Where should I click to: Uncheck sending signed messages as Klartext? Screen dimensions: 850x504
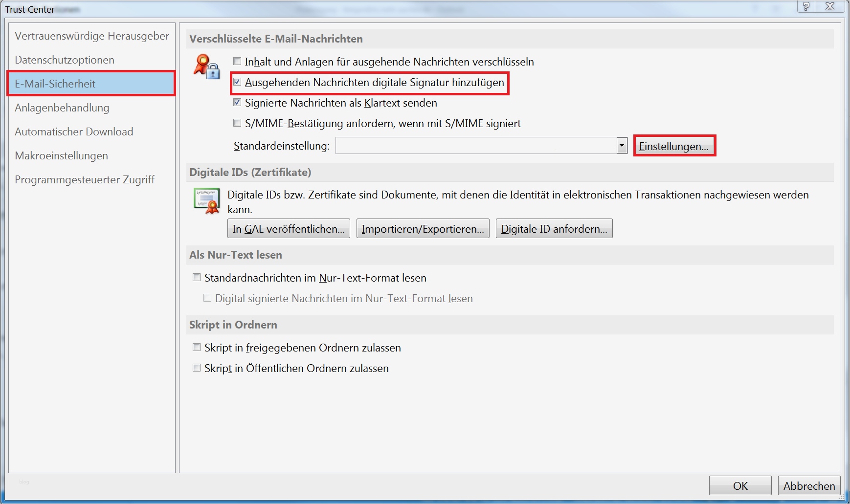237,102
